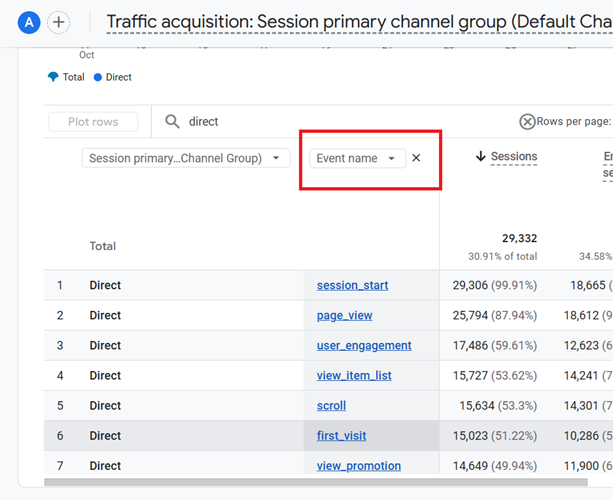Open the first_visit event link
Viewport: 613px width, 500px height.
click(341, 436)
